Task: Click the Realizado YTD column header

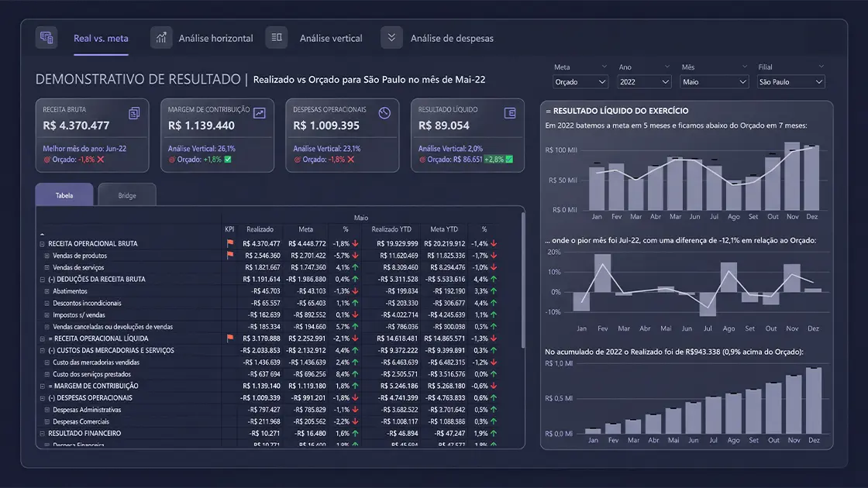Action: (391, 229)
